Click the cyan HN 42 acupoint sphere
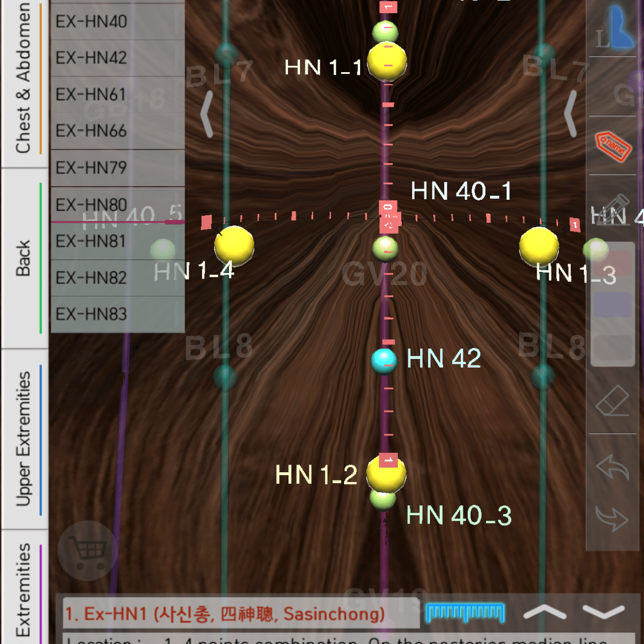This screenshot has height=644, width=644. pyautogui.click(x=384, y=361)
